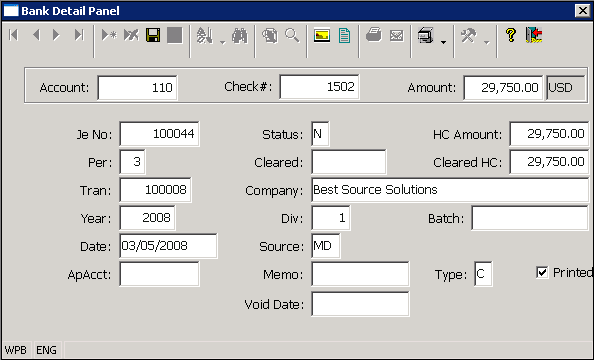
Task: Click the Tran field 100008
Action: (x=155, y=190)
